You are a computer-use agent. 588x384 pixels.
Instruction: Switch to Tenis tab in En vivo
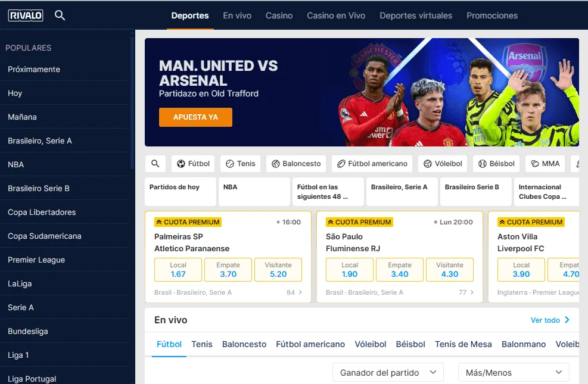point(202,344)
